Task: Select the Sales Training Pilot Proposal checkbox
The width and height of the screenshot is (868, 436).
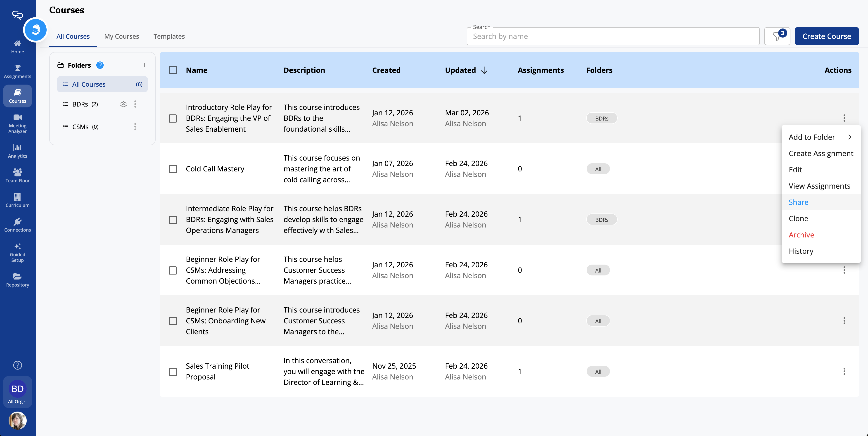Action: [173, 371]
